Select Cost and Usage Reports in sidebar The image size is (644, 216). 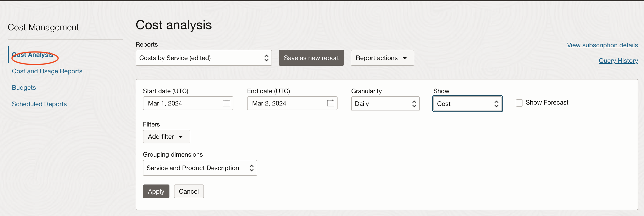click(x=47, y=71)
